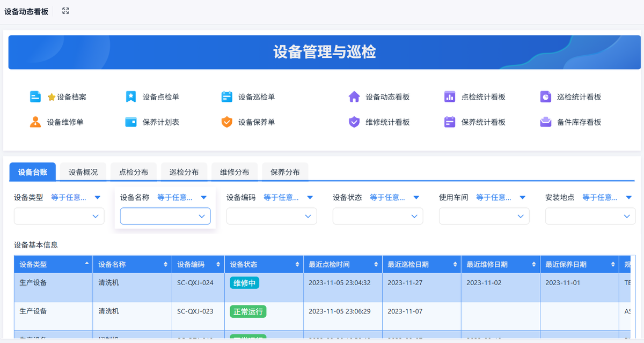The height and width of the screenshot is (343, 644).
Task: Open the 设备巡检单 calendar icon
Action: point(227,97)
